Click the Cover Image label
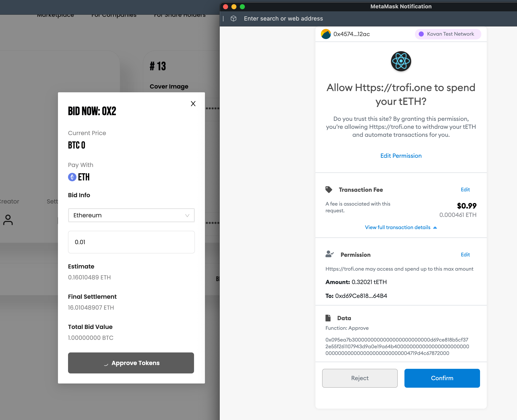 tap(169, 87)
